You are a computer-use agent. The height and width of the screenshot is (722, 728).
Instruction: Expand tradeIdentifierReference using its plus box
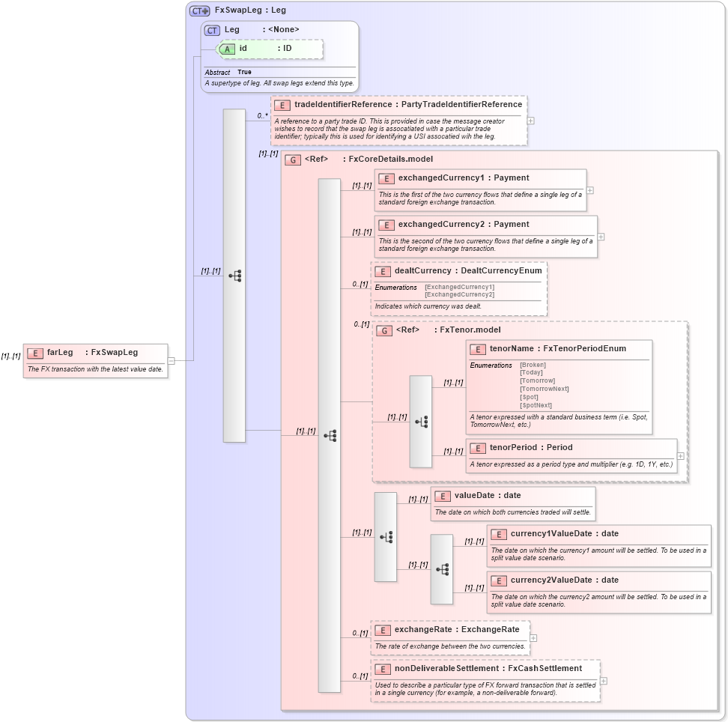pos(530,120)
